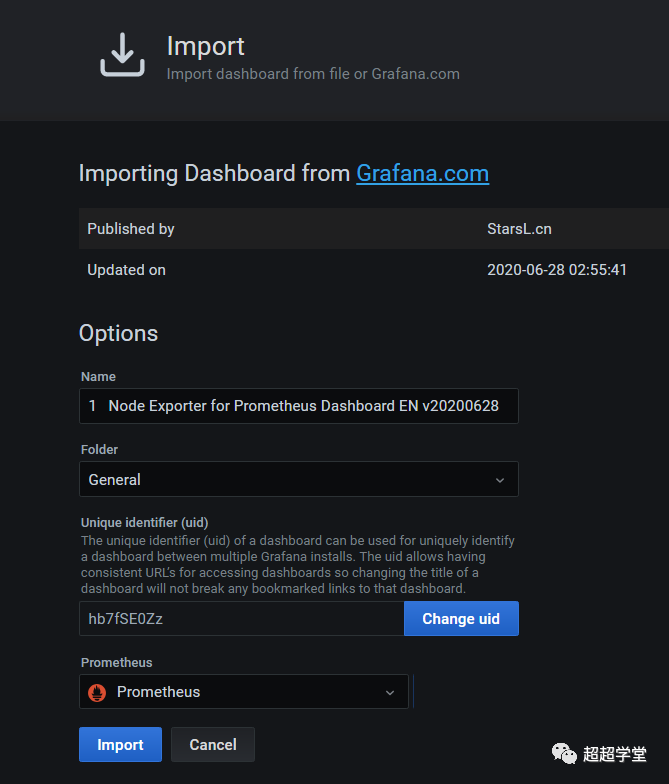Click the Published by row label

tap(131, 229)
